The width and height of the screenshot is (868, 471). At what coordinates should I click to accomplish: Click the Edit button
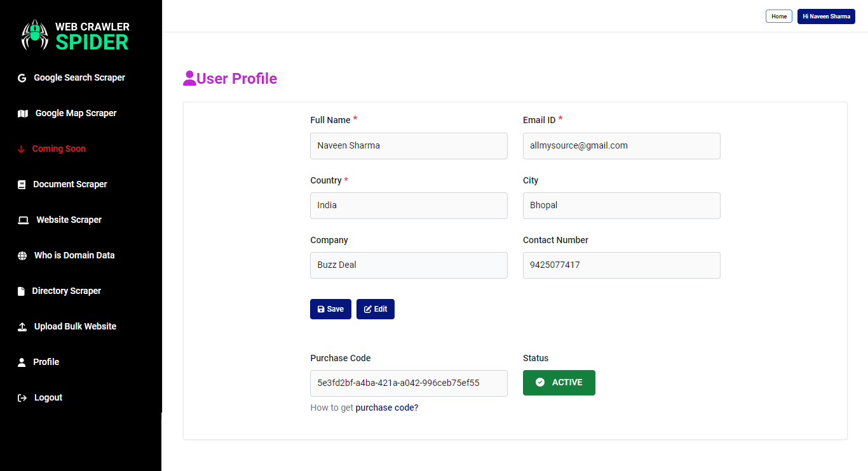(375, 308)
